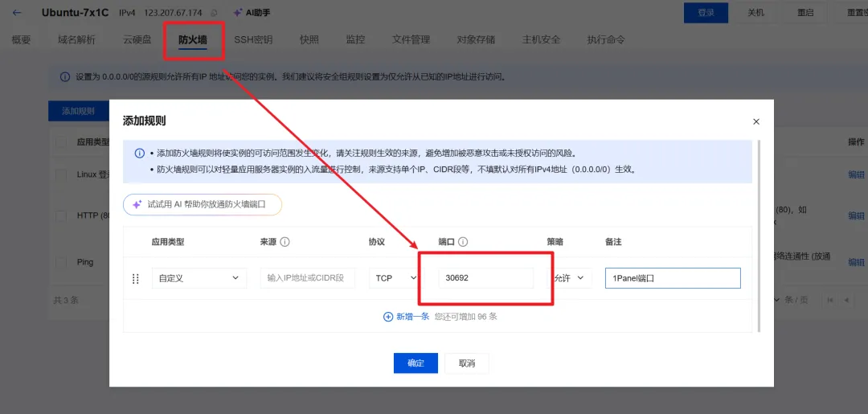The width and height of the screenshot is (868, 414).
Task: Click the 备注 field containing 1Panel端口
Action: click(673, 278)
